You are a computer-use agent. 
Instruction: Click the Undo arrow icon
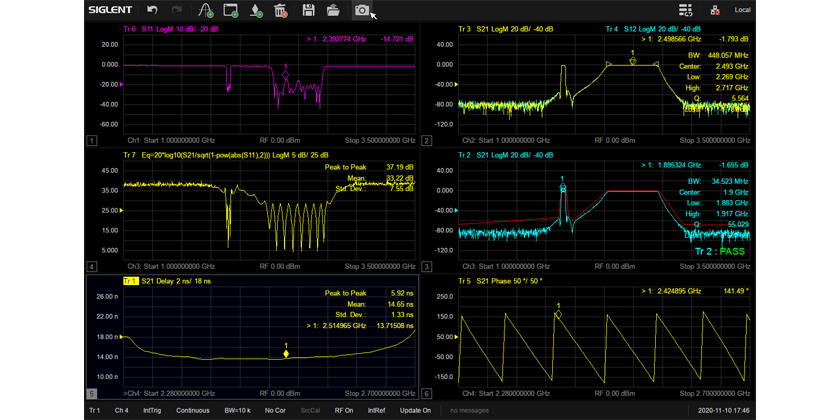[x=153, y=11]
